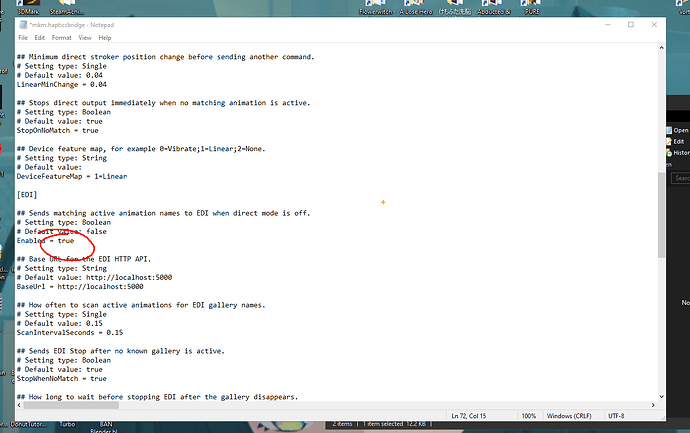Click the horizontal scrollbar left arrow
690x433 pixels.
click(19, 405)
